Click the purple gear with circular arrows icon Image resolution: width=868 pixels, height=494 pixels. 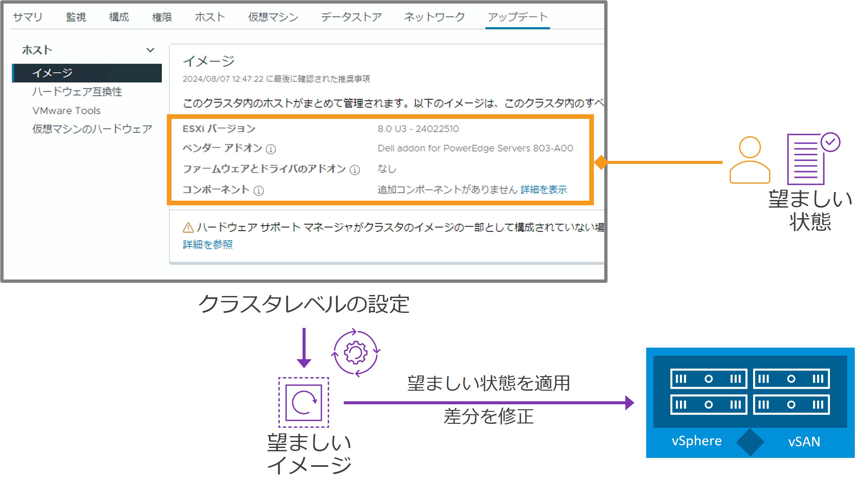pyautogui.click(x=355, y=353)
